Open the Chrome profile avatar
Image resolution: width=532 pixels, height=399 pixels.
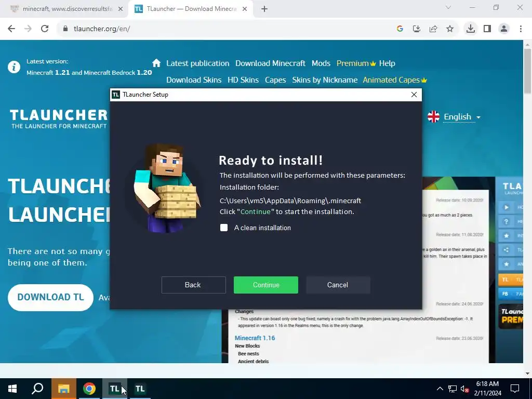(x=504, y=29)
